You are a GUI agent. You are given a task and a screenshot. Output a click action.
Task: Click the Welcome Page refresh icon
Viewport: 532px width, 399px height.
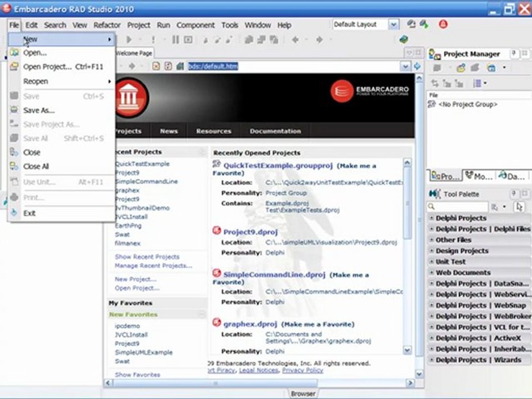pos(168,66)
